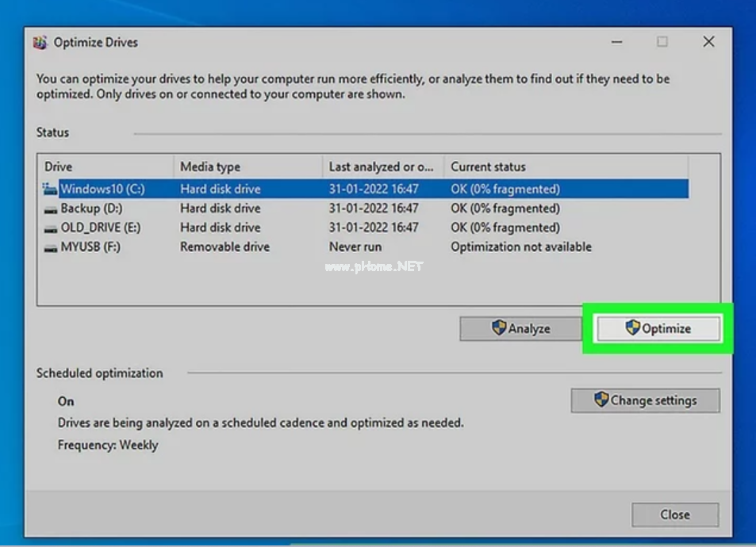Click the Optimize Drives title bar icon

[40, 43]
